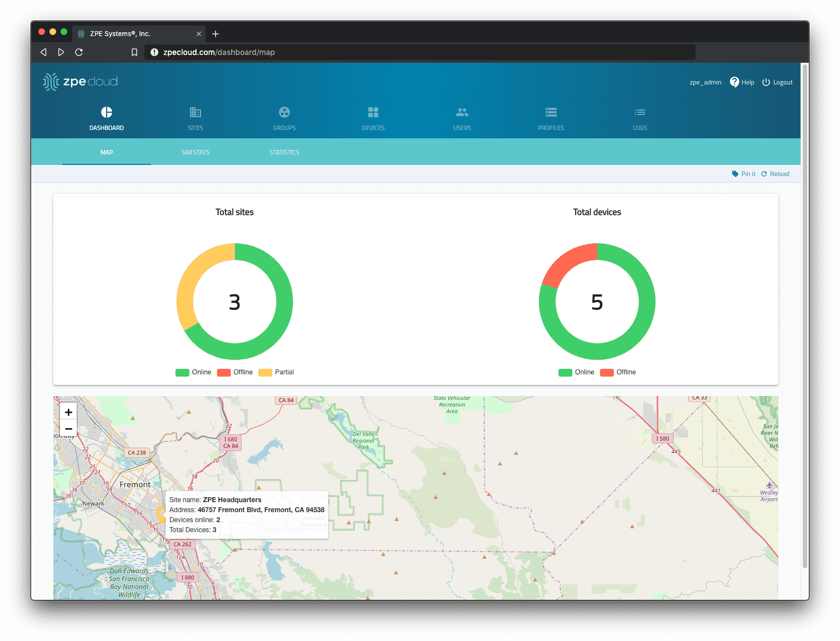Click the browser bookmark icon

tap(134, 52)
